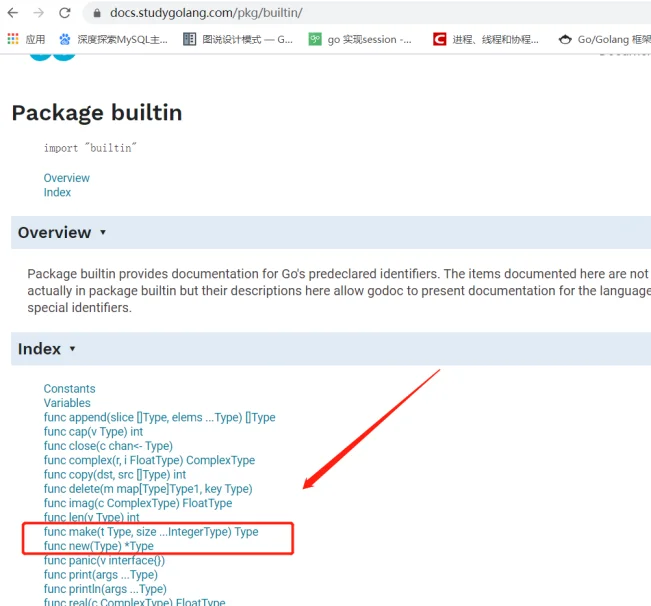The image size is (651, 606).
Task: Open the Go/Golang framework bookmark
Action: pyautogui.click(x=604, y=39)
